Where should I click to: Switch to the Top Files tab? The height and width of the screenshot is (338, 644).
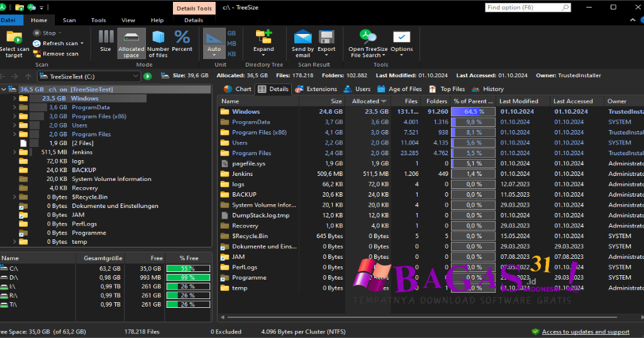pyautogui.click(x=447, y=89)
